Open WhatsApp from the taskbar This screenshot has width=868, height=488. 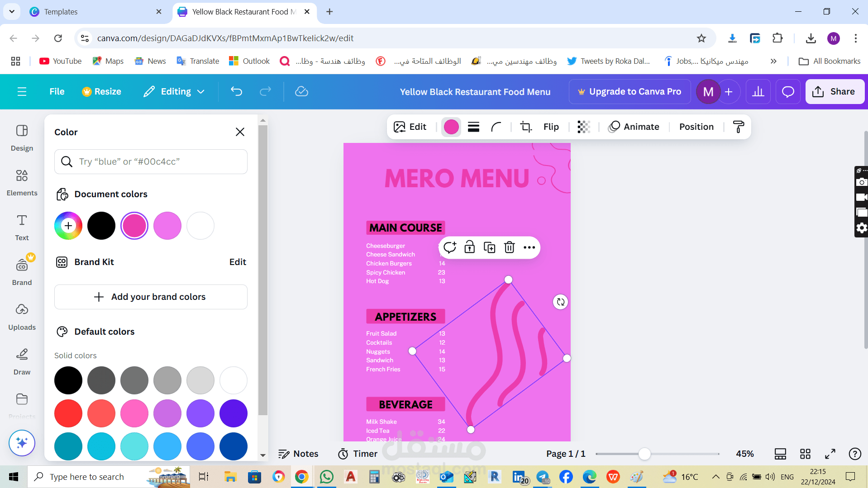pyautogui.click(x=326, y=477)
